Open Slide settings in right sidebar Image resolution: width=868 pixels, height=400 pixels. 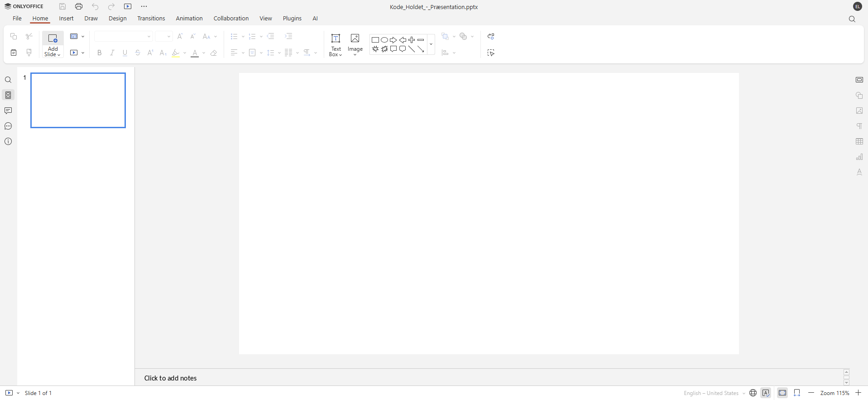(859, 80)
